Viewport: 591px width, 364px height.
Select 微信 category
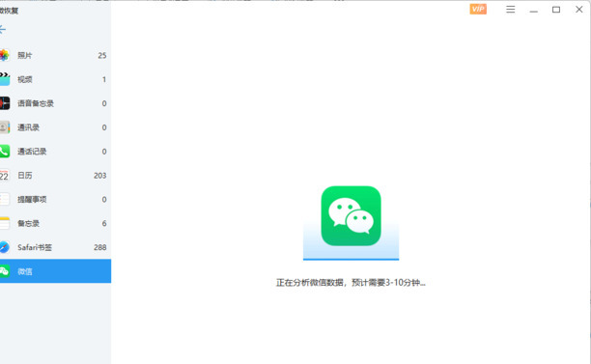(55, 271)
